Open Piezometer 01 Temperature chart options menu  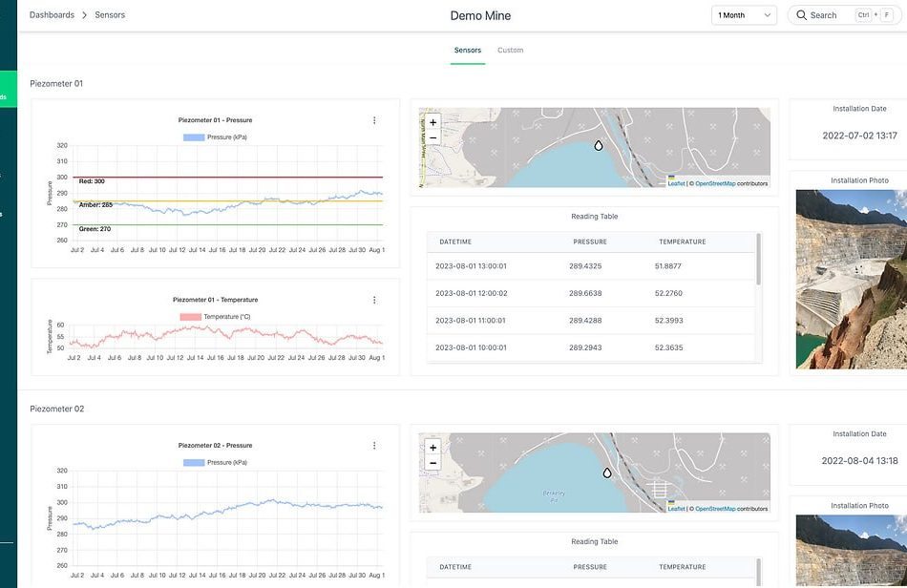click(374, 300)
